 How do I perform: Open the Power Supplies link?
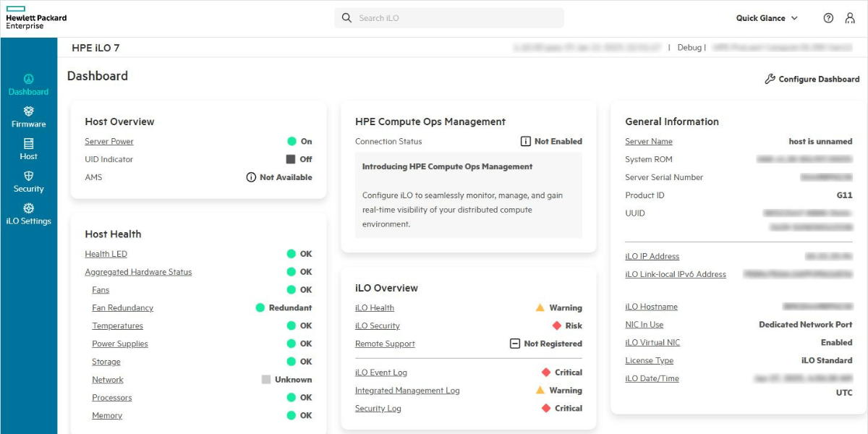pos(120,344)
